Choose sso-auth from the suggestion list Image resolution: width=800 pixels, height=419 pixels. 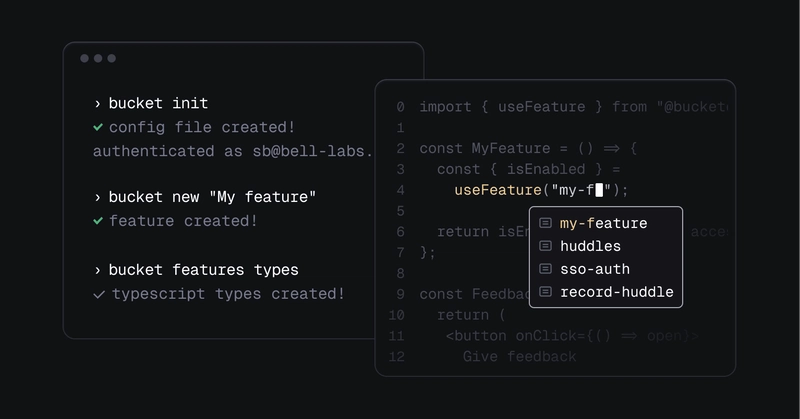(606, 269)
